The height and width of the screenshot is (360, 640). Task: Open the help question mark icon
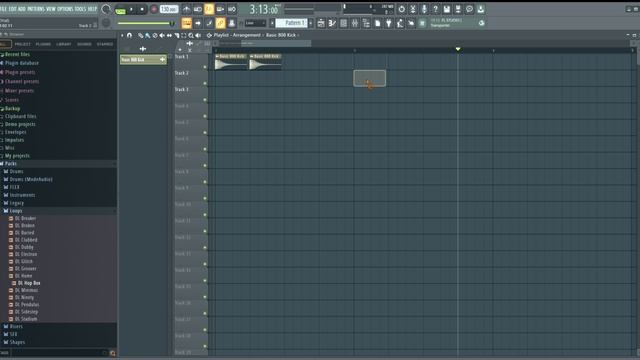click(436, 9)
